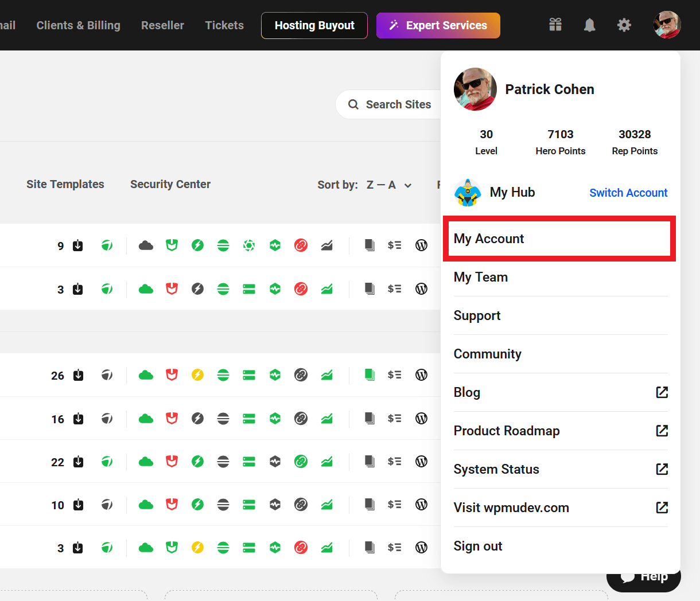The width and height of the screenshot is (700, 601).
Task: Open the Tickets page
Action: coord(224,25)
